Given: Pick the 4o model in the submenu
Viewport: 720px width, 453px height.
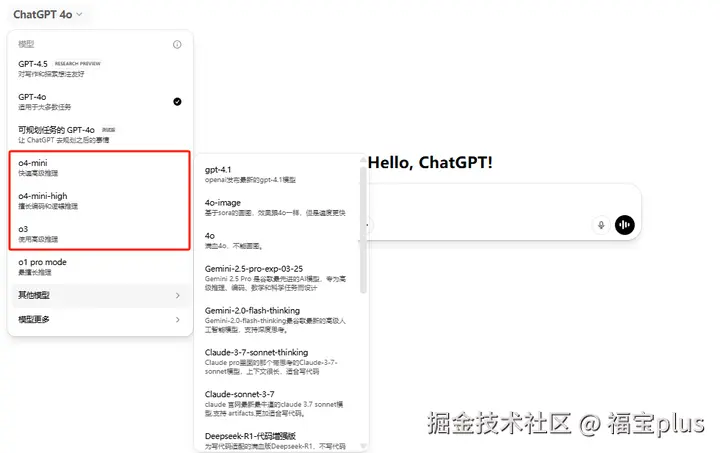Looking at the screenshot, I should (277, 240).
